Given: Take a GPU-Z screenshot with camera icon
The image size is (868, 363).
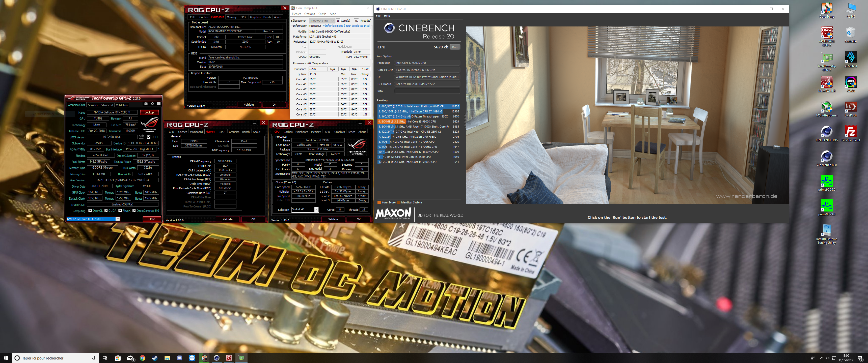Looking at the screenshot, I should tap(146, 104).
